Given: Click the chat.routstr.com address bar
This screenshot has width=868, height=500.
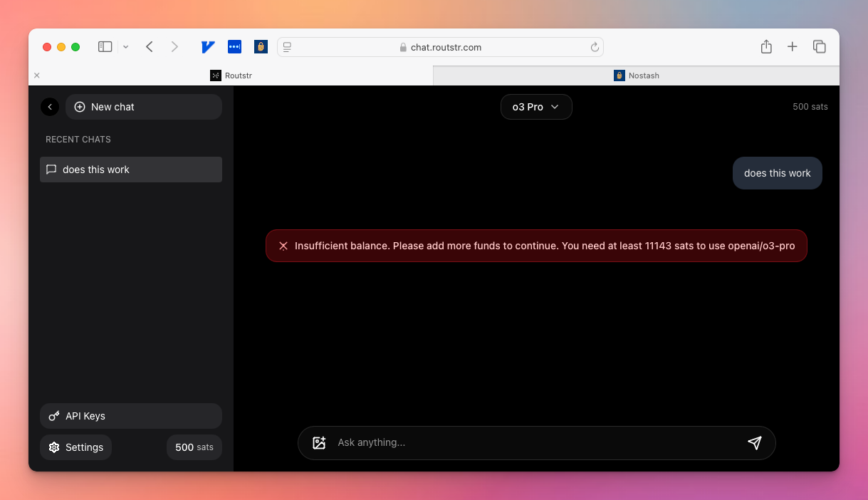Looking at the screenshot, I should click(x=440, y=47).
